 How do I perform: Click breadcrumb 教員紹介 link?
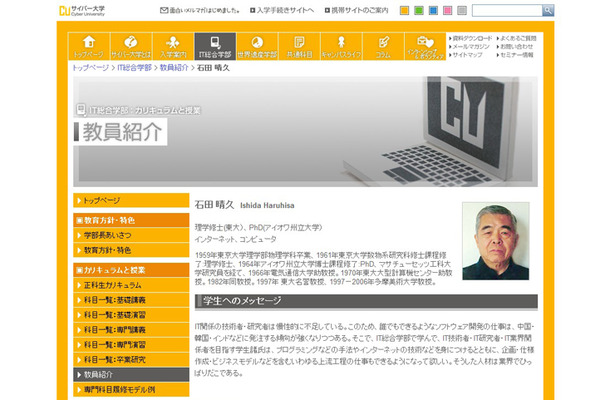click(174, 68)
